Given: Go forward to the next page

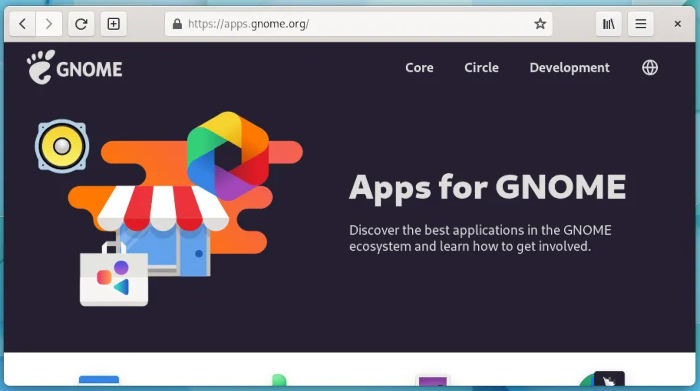Looking at the screenshot, I should [49, 24].
